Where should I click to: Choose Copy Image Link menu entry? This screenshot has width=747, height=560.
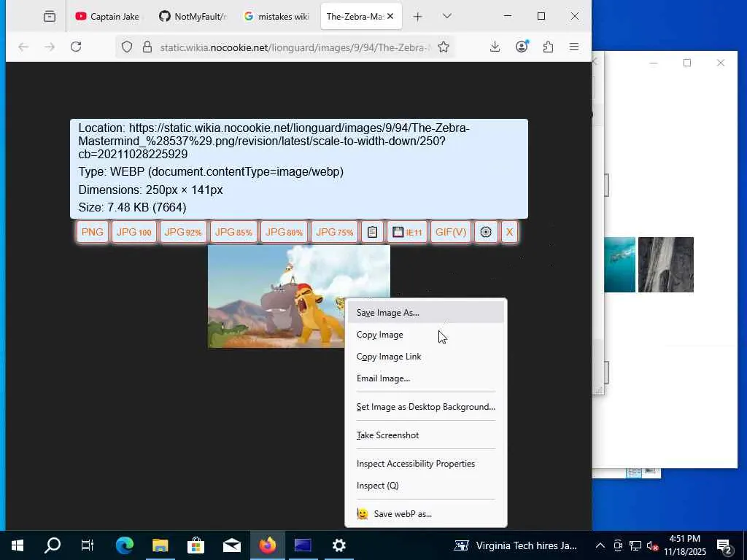coord(425,357)
